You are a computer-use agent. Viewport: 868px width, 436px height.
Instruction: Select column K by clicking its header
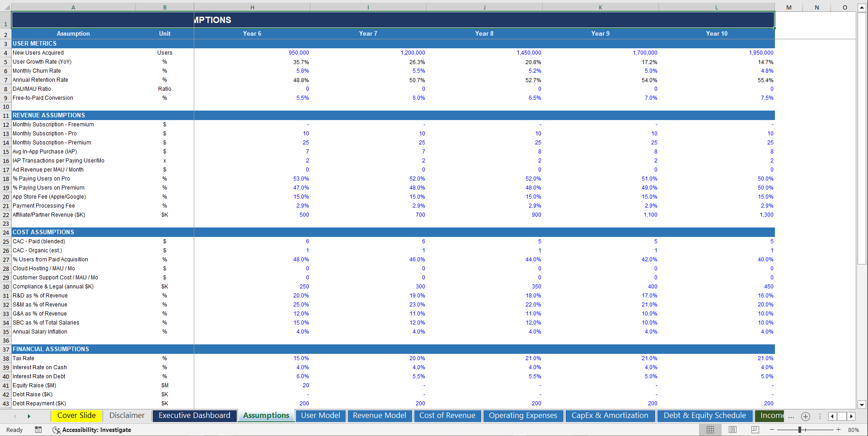point(600,7)
